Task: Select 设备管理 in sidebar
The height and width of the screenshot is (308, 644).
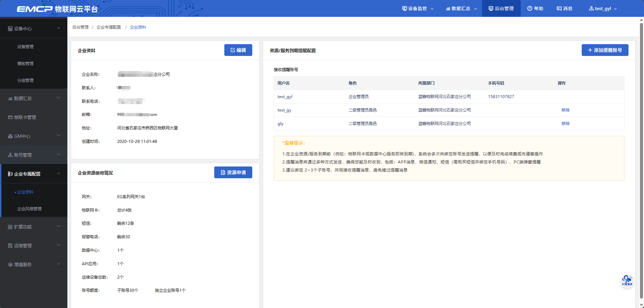Action: click(26, 47)
